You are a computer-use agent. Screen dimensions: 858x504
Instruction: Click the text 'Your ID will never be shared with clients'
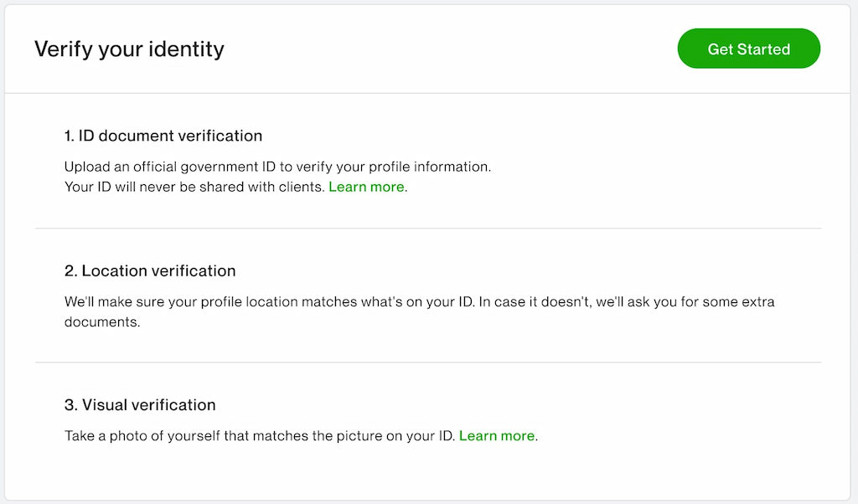194,187
